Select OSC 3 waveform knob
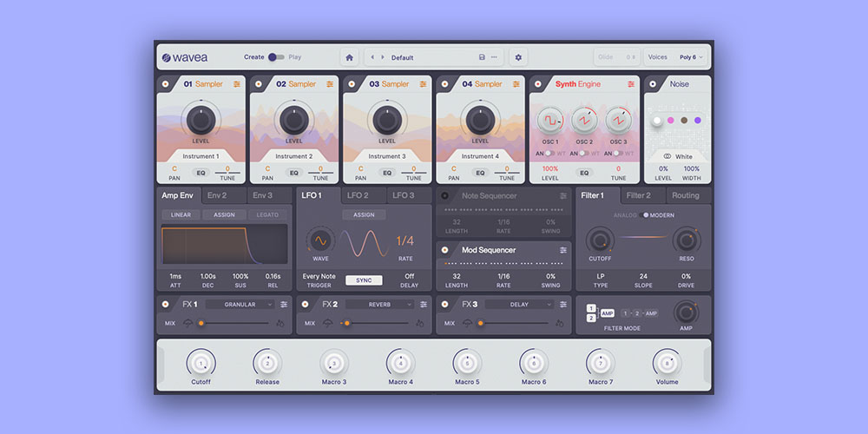 pyautogui.click(x=618, y=120)
